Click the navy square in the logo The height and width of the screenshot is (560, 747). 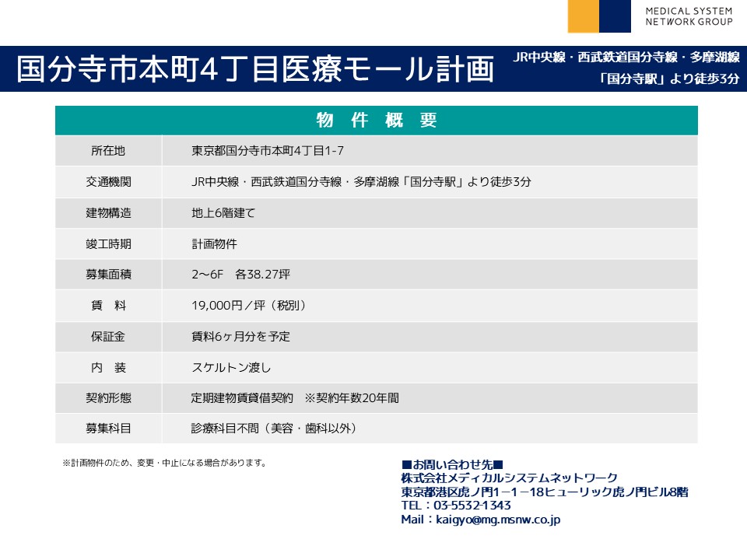click(615, 16)
